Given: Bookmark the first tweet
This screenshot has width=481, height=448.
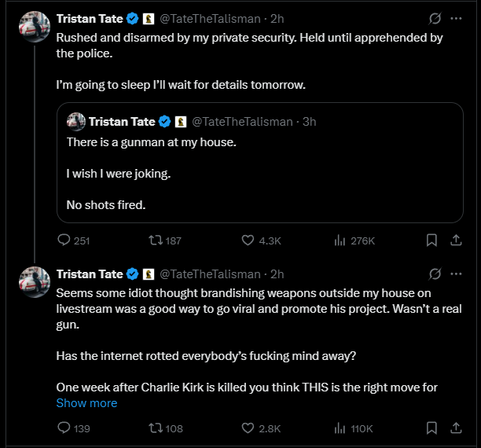Looking at the screenshot, I should (x=431, y=241).
